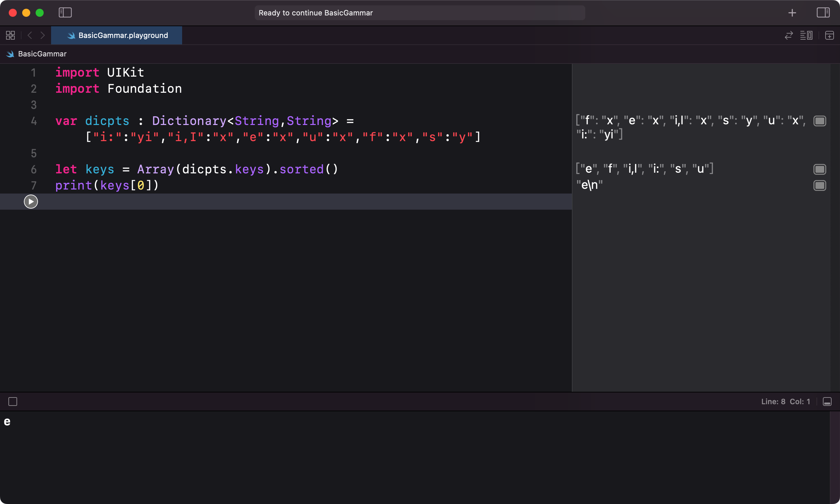
Task: Click the Line: 8 Col: 1 indicator
Action: (x=785, y=402)
